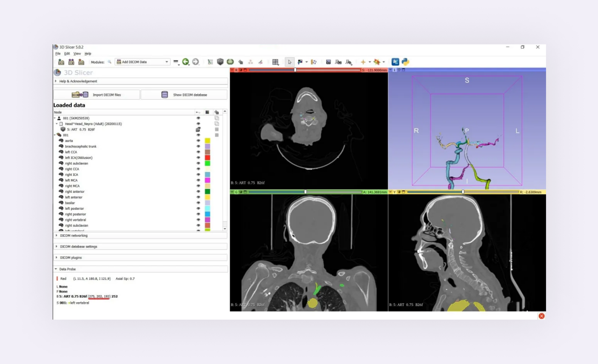Collapse the 001 (SKM250539) patient node
The image size is (598, 364).
tap(55, 118)
